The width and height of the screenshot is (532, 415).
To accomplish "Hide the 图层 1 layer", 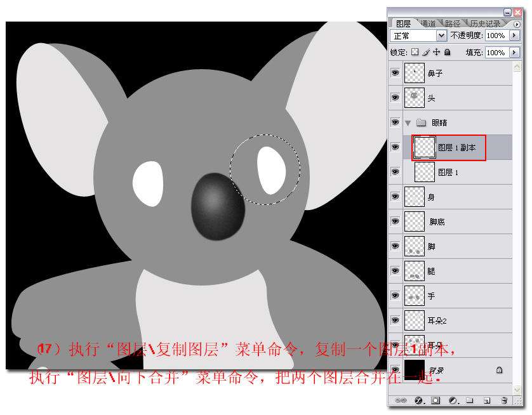I will [396, 171].
